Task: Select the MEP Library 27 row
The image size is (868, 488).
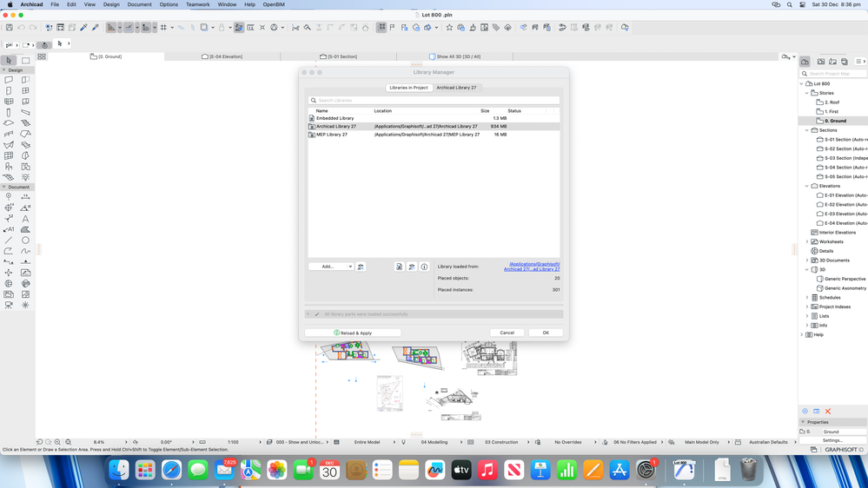Action: [x=434, y=135]
